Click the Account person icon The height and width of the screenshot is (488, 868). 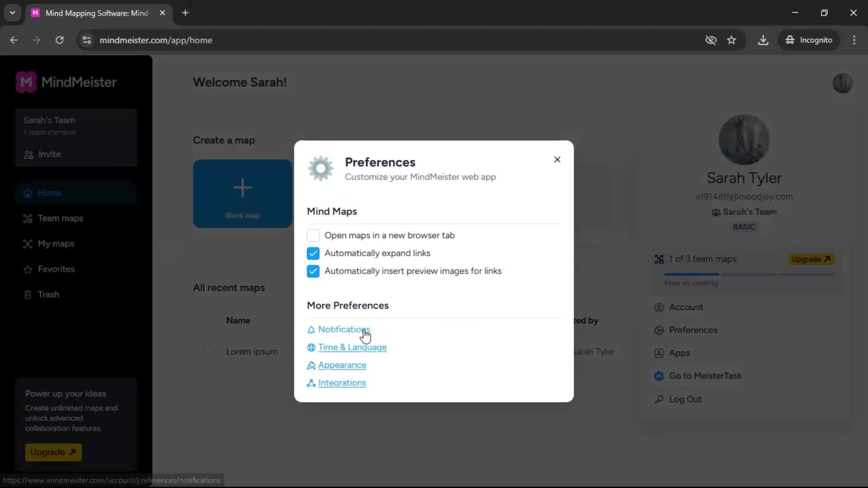[659, 308]
